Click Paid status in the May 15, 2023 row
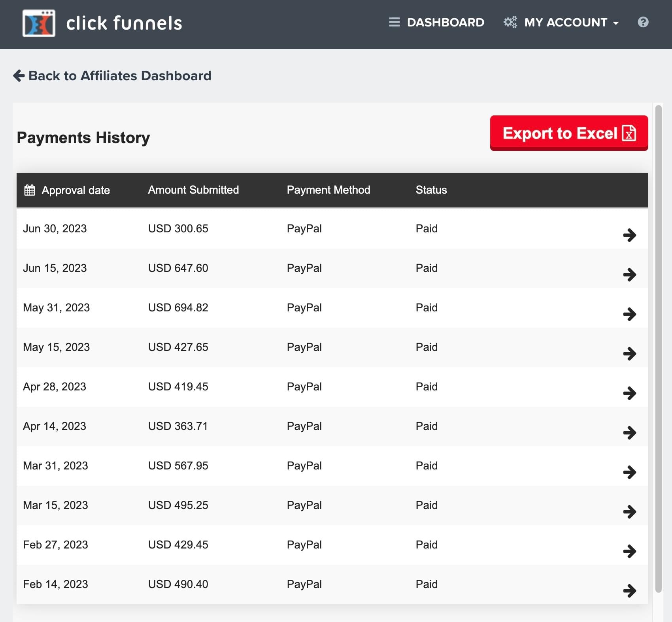This screenshot has height=622, width=672. [427, 347]
